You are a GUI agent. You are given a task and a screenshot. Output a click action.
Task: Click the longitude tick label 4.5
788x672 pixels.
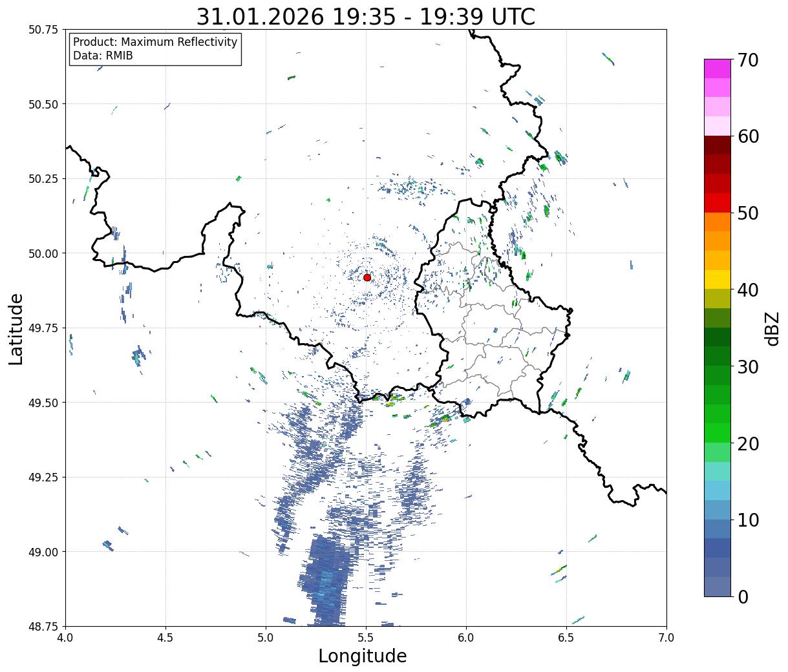point(165,638)
